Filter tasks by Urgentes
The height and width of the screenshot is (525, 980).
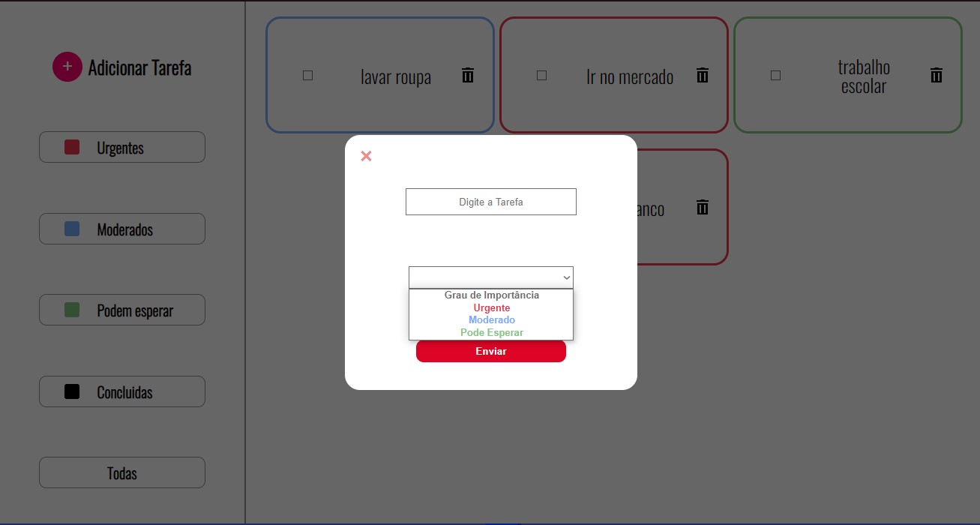122,147
